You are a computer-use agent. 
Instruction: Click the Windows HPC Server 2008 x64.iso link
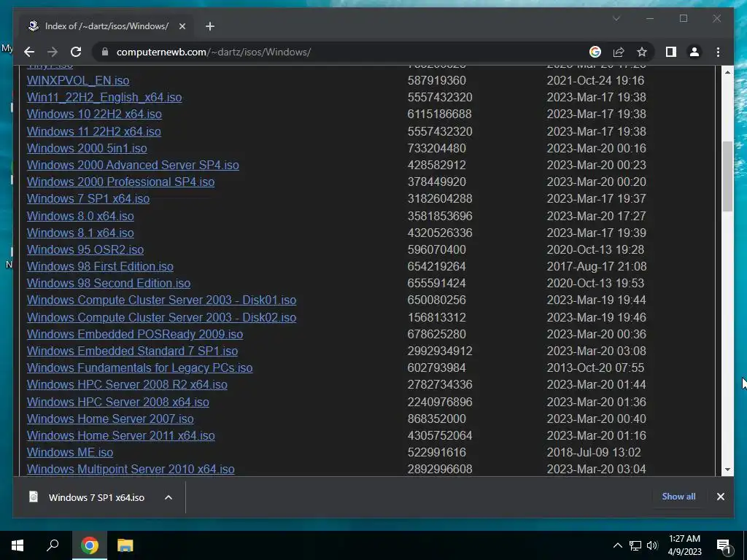pos(118,402)
